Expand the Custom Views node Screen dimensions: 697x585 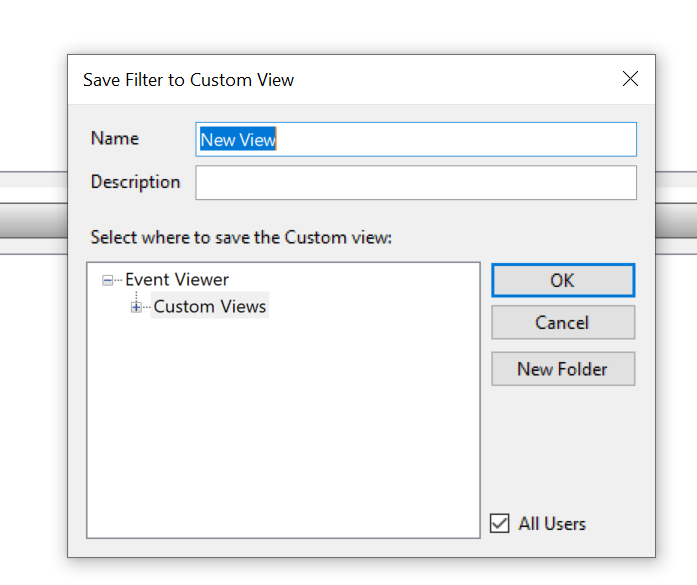pos(136,307)
